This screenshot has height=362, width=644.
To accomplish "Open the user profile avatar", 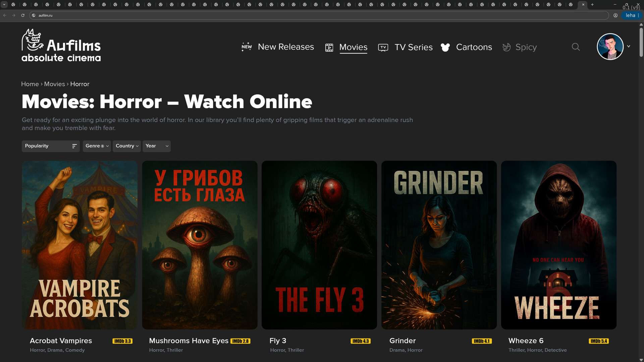I will click(x=610, y=47).
